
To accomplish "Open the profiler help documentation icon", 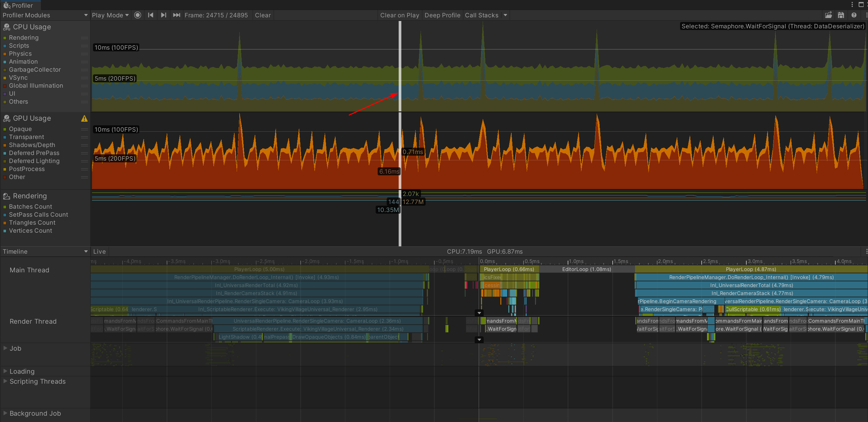I will [854, 15].
